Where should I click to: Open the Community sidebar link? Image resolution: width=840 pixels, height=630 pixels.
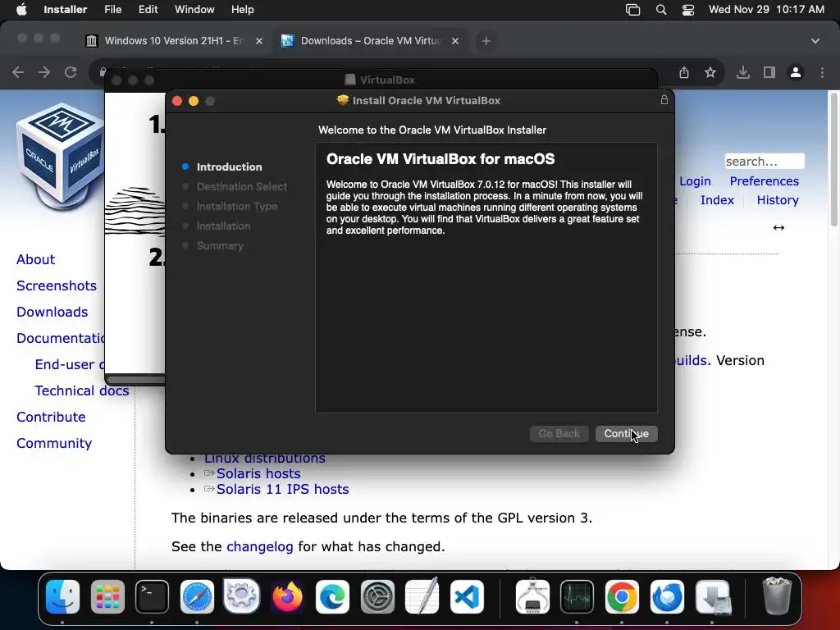54,443
